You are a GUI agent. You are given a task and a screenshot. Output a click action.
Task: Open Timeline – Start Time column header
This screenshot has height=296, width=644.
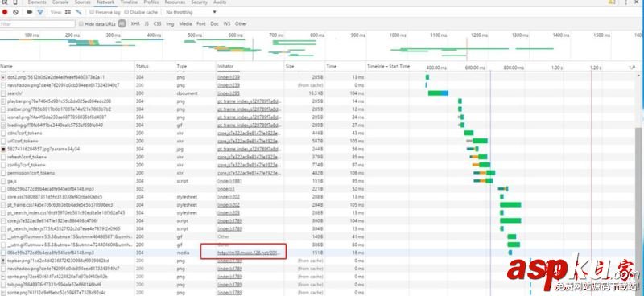(388, 66)
